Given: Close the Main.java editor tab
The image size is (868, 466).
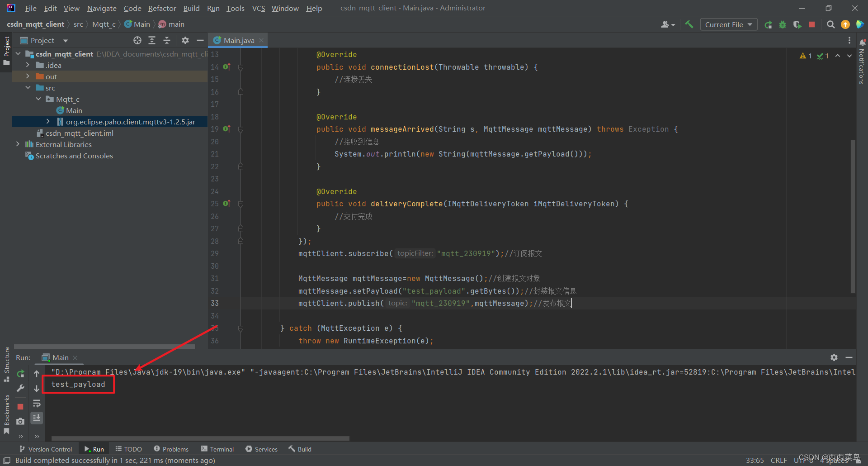Looking at the screenshot, I should point(261,40).
